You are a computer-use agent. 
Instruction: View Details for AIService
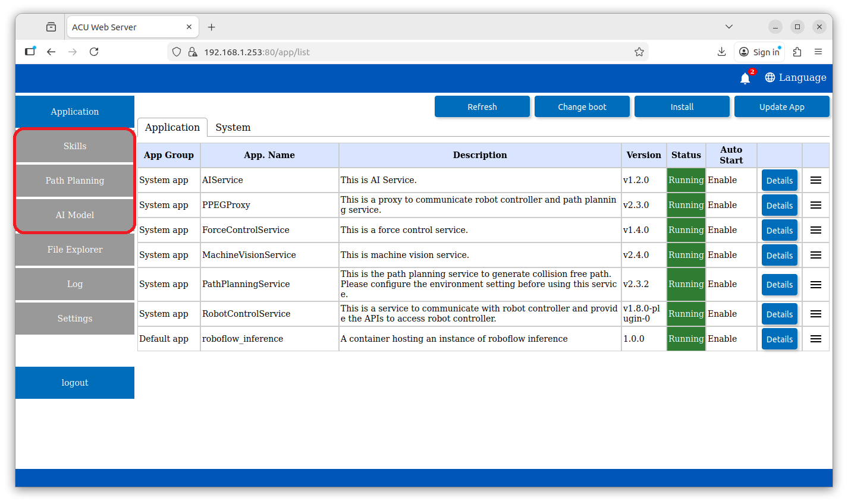pos(780,181)
